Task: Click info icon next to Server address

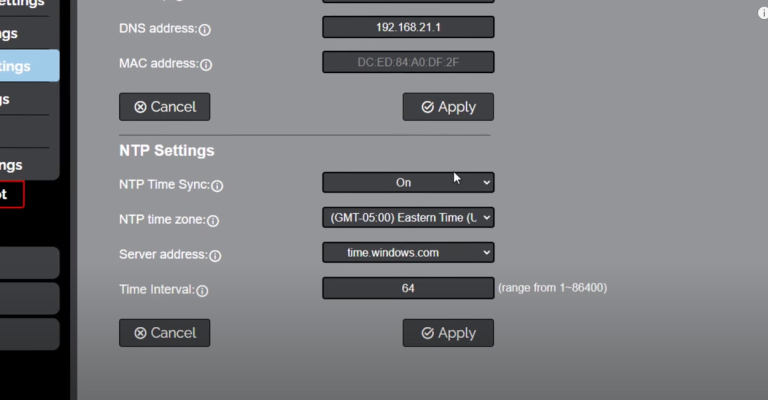Action: click(215, 256)
